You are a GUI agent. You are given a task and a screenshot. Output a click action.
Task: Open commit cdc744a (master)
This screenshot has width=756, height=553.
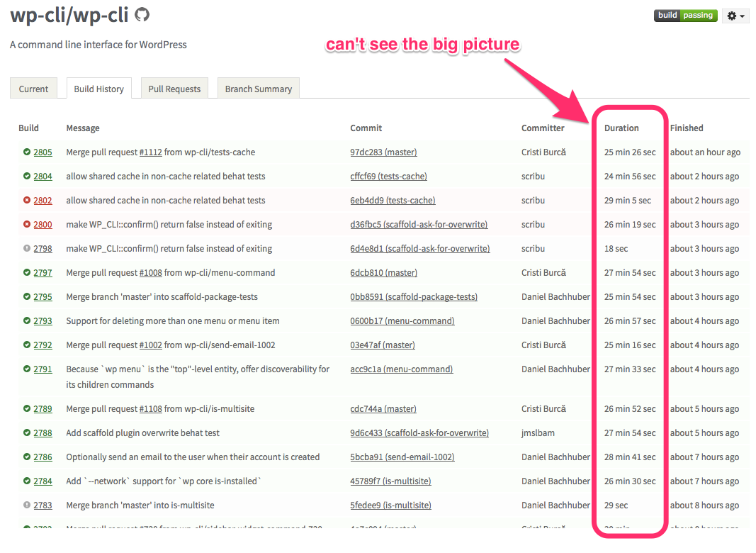click(x=383, y=409)
